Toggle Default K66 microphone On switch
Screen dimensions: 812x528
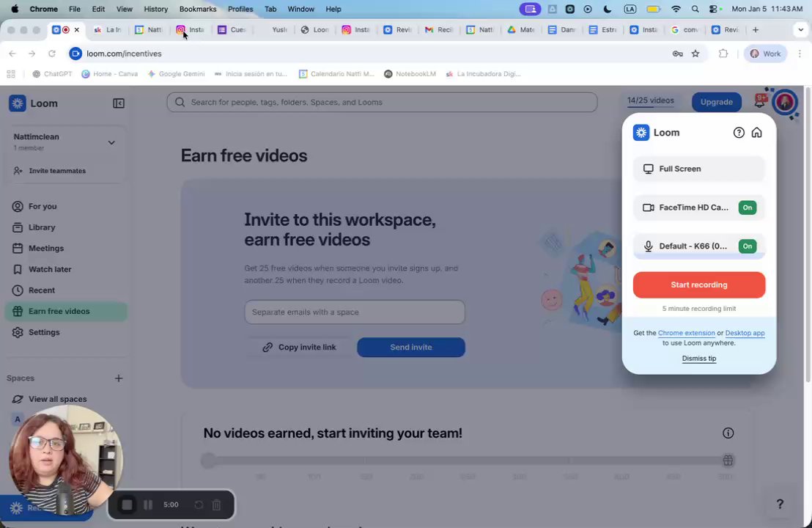(x=748, y=246)
